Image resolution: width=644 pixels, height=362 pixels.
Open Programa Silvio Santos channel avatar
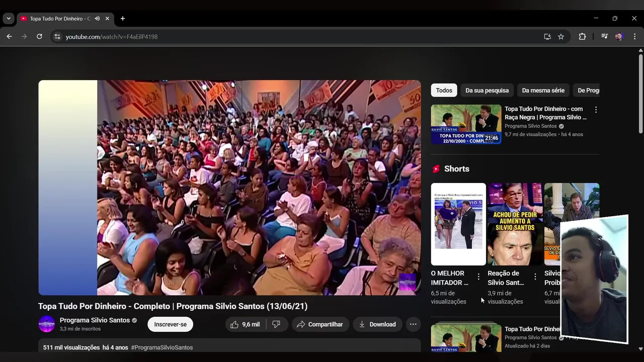[x=47, y=324]
